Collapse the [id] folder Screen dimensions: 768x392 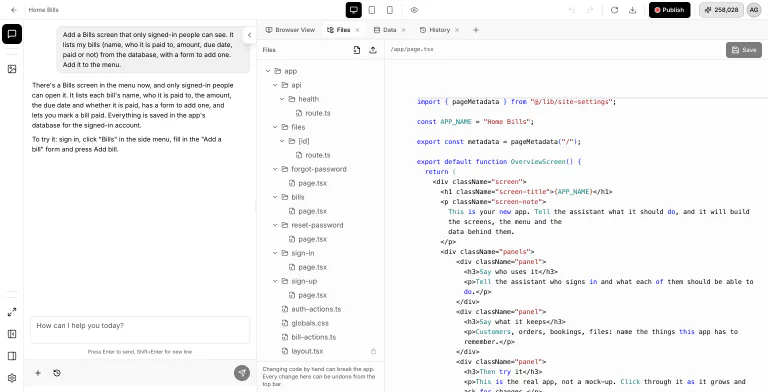tap(282, 141)
